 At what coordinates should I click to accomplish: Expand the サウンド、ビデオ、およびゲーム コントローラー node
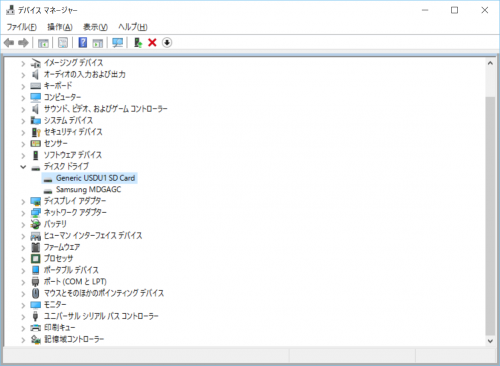(23, 109)
